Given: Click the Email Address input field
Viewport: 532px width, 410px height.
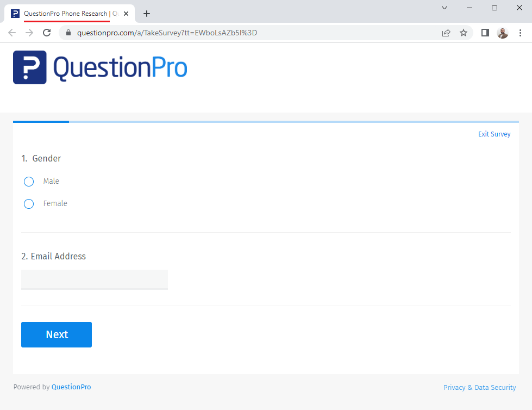Looking at the screenshot, I should [x=94, y=279].
